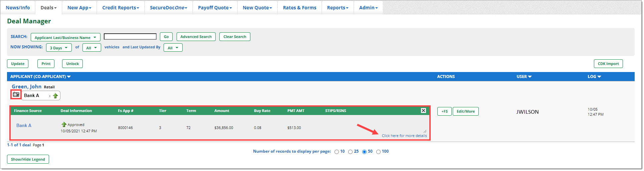Sort deals by User column arrow
This screenshot has width=644, height=171.
530,77
